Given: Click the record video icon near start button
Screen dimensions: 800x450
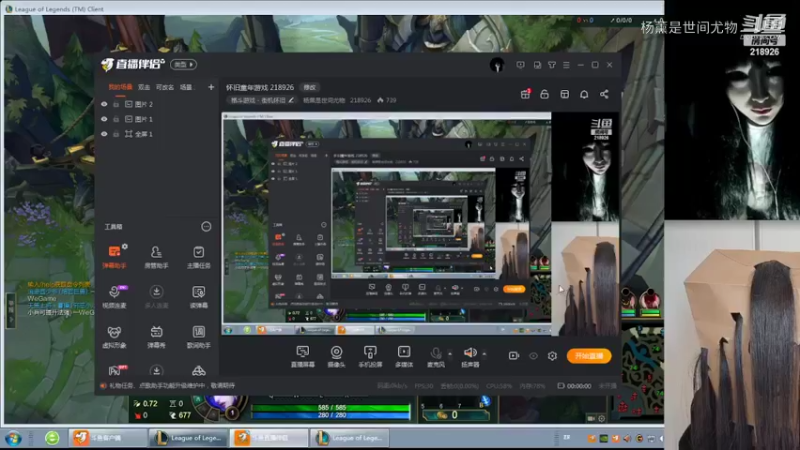Looking at the screenshot, I should coord(514,356).
